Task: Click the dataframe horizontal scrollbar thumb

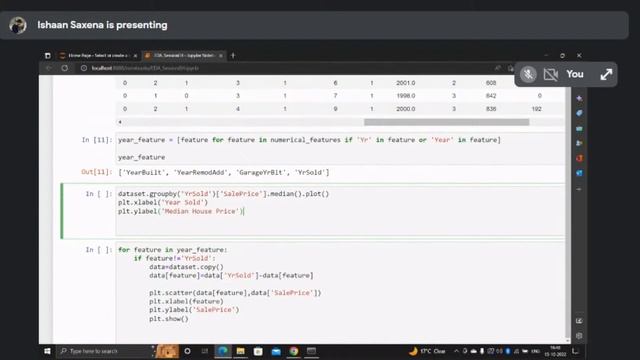Action: pyautogui.click(x=447, y=122)
